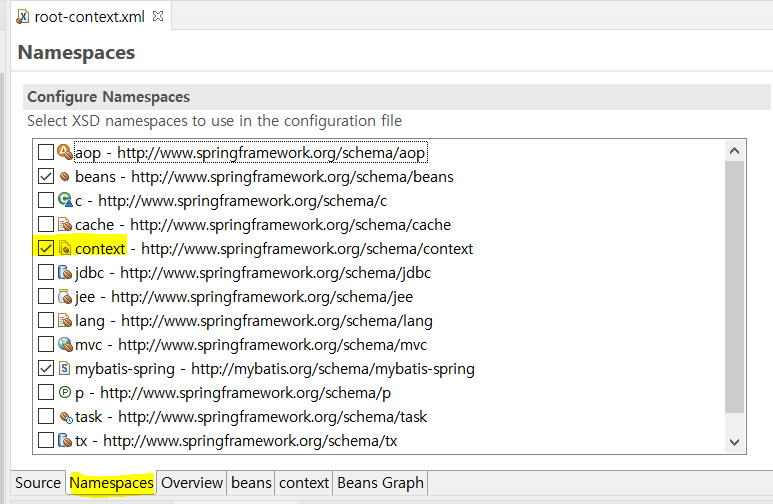Enable the aop namespace checkbox
Image resolution: width=773 pixels, height=504 pixels.
46,152
